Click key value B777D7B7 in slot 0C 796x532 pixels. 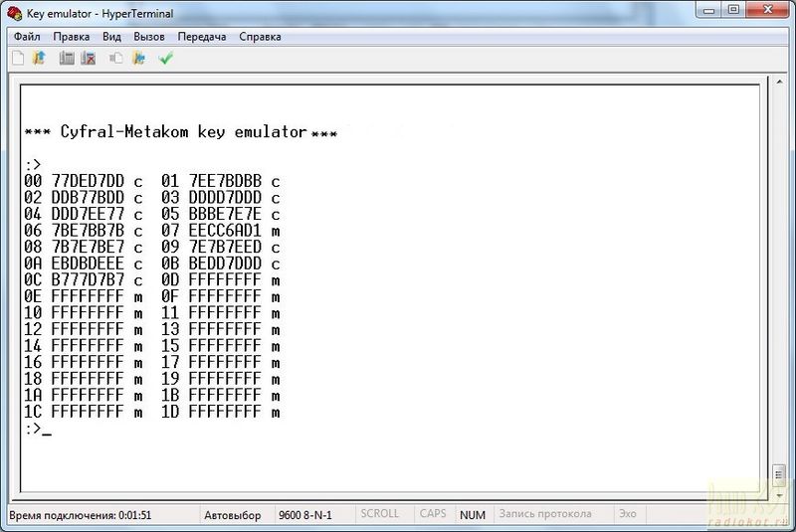tap(88, 280)
